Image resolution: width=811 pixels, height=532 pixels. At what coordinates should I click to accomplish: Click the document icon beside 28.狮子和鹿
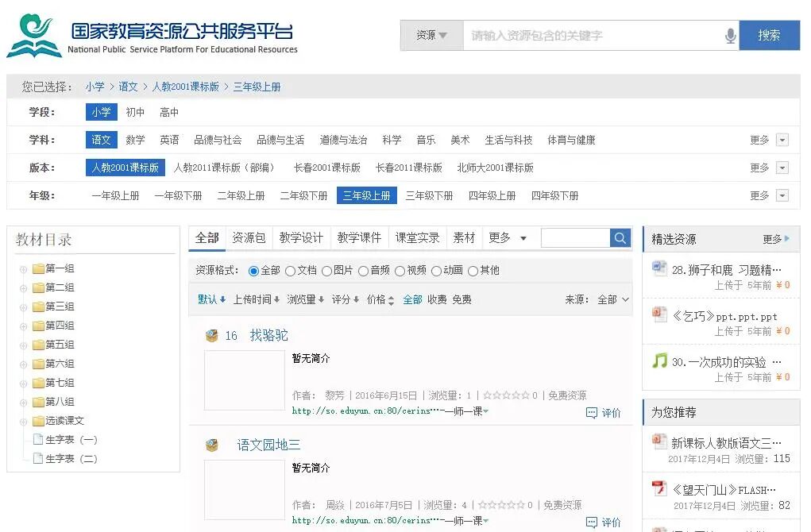click(659, 268)
